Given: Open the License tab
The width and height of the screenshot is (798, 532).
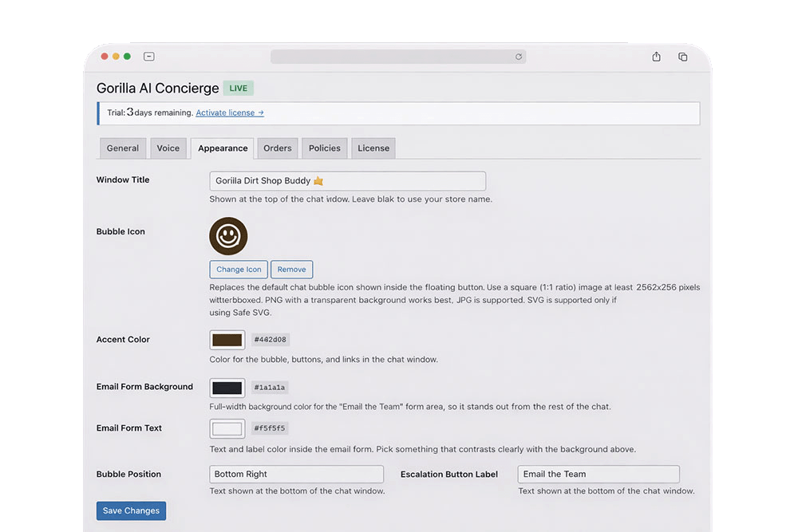Looking at the screenshot, I should coord(373,148).
